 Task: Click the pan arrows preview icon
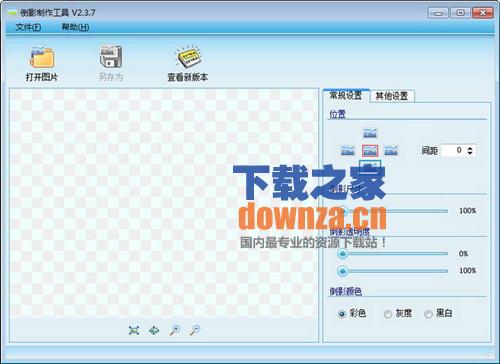(x=154, y=330)
